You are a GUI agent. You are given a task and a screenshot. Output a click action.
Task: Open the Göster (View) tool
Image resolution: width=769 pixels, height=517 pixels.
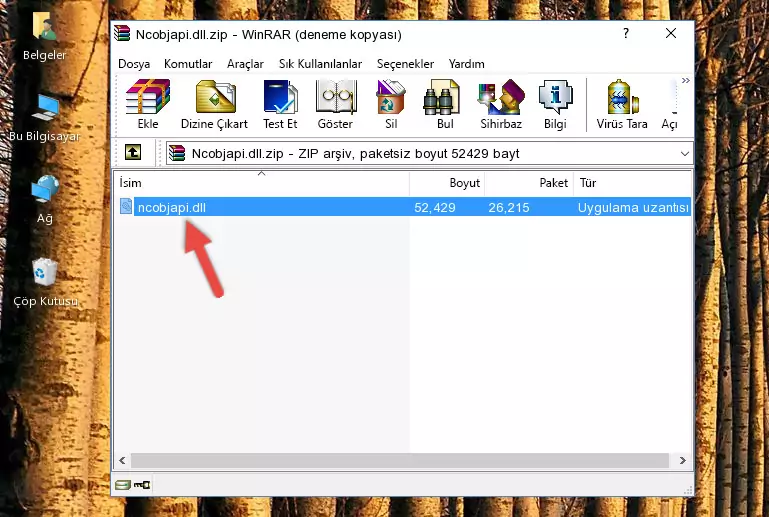click(x=335, y=104)
